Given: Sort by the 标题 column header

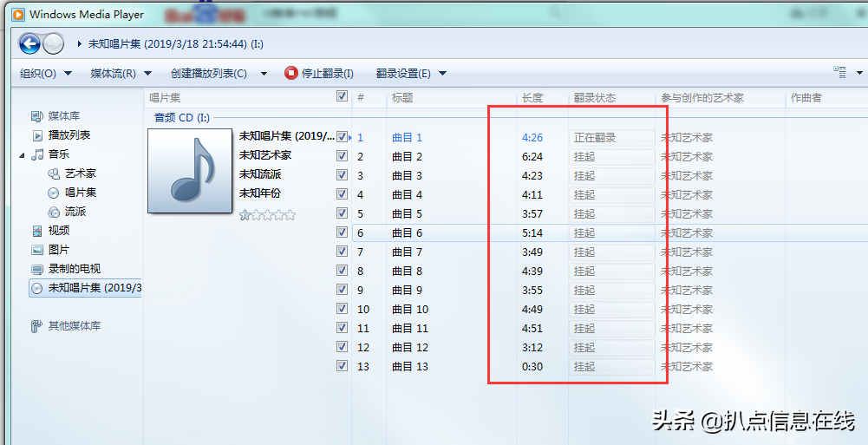Looking at the screenshot, I should pos(402,98).
